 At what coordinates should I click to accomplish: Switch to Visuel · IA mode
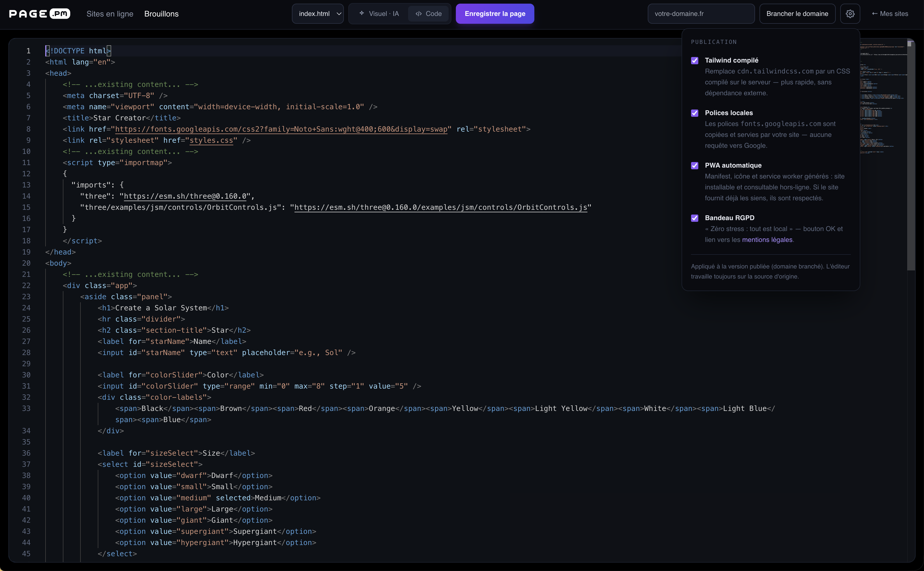(x=379, y=14)
